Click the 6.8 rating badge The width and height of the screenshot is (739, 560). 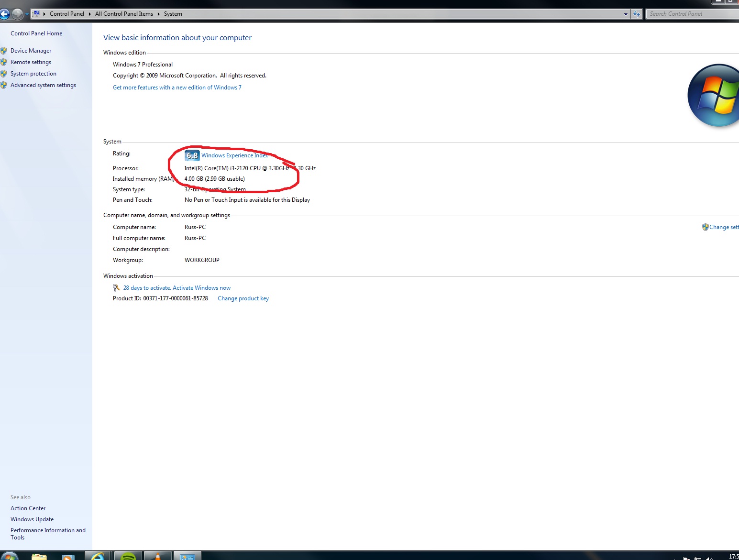tap(192, 155)
